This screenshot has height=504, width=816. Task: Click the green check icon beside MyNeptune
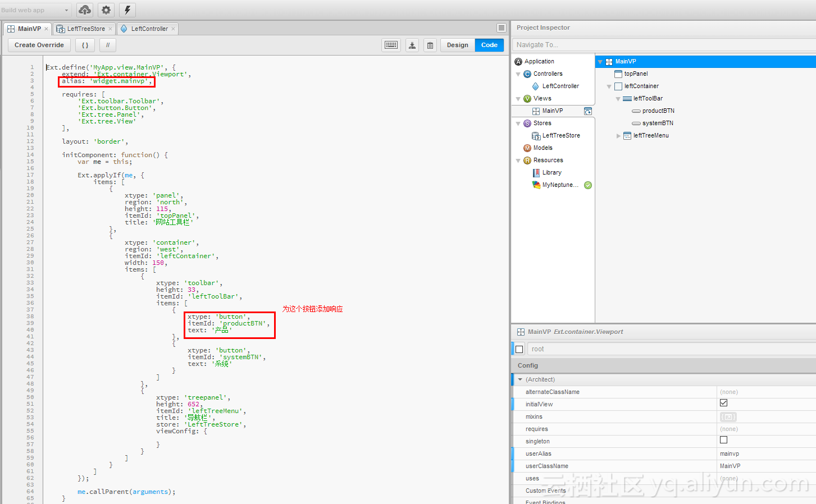(x=588, y=185)
